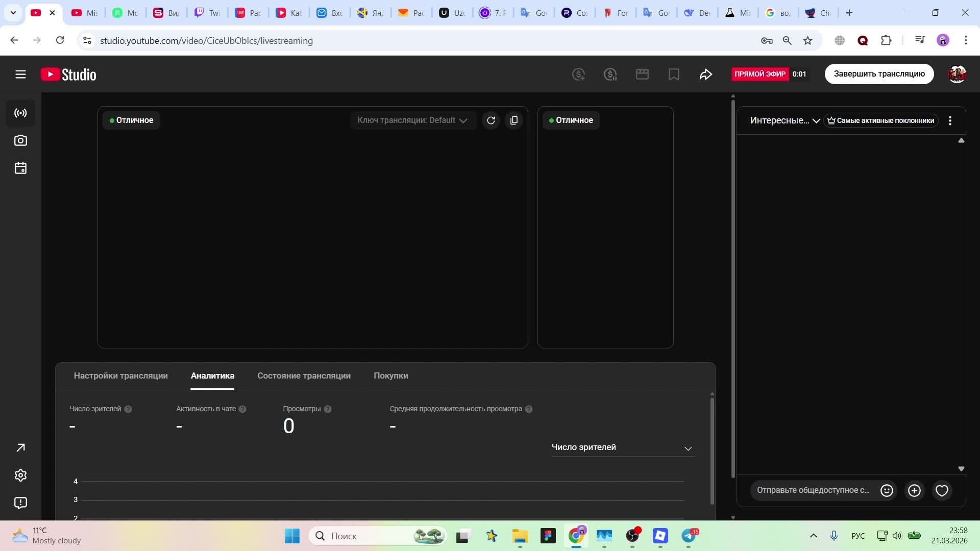Expand the Интересные... chat filter dropdown
980x551 pixels.
pos(785,121)
